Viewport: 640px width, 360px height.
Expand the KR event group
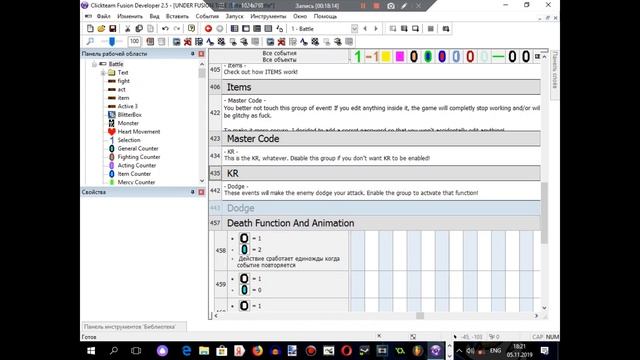(x=381, y=173)
